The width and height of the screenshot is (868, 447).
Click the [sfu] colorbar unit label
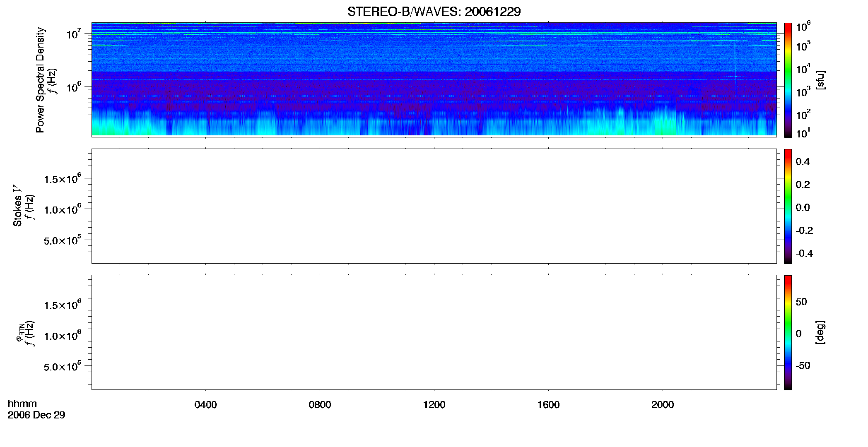(x=820, y=80)
